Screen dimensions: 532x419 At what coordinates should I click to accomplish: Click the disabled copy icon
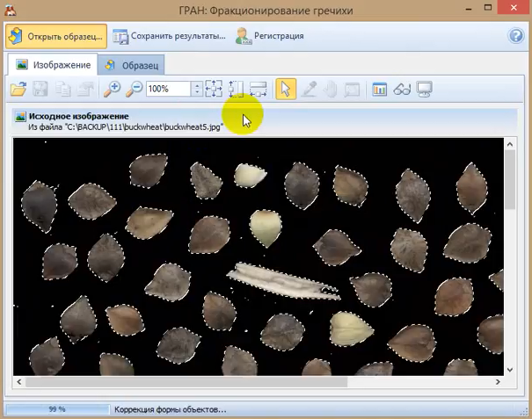(x=62, y=89)
